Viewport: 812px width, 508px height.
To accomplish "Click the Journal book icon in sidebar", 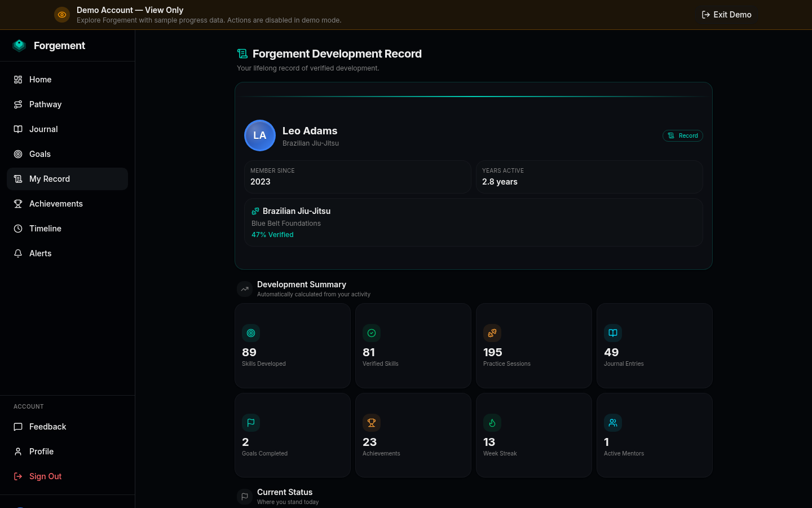I will point(18,129).
